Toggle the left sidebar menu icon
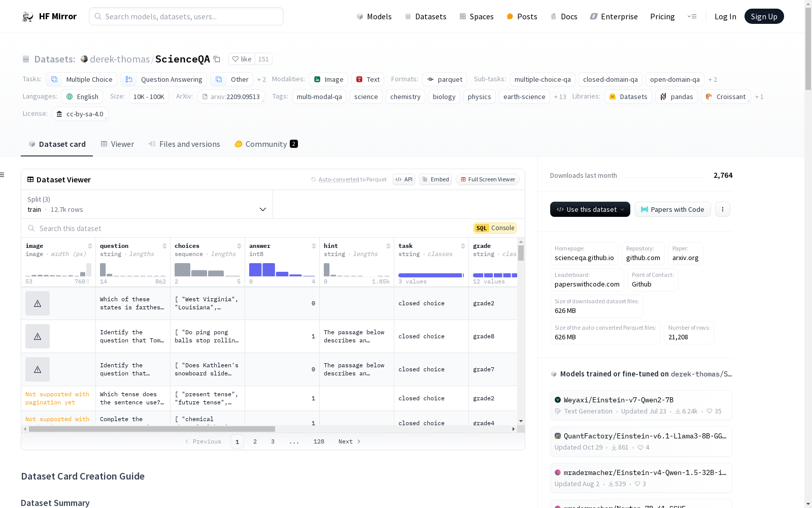This screenshot has width=812, height=508. [2, 175]
